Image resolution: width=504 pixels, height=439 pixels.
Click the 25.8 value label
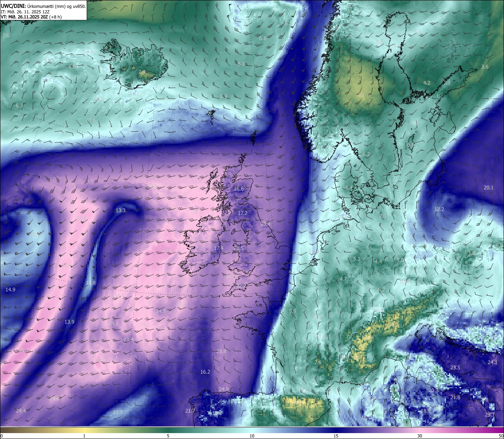[x=221, y=351]
